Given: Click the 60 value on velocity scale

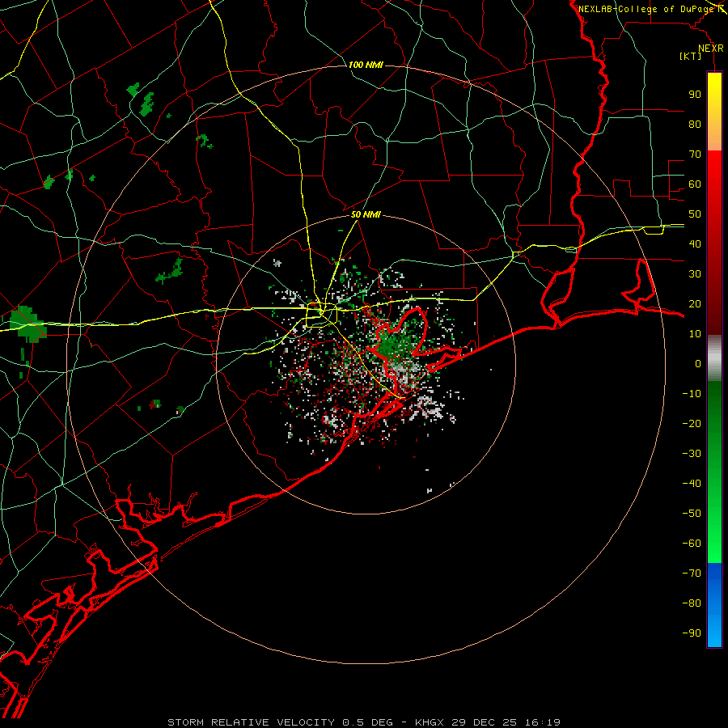Looking at the screenshot, I should (x=695, y=184).
